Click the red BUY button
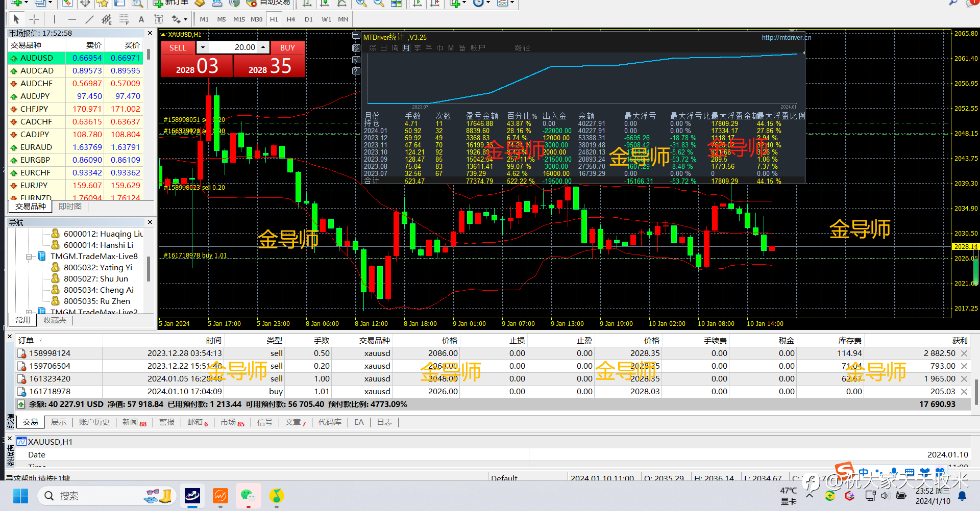This screenshot has width=980, height=511. point(287,47)
